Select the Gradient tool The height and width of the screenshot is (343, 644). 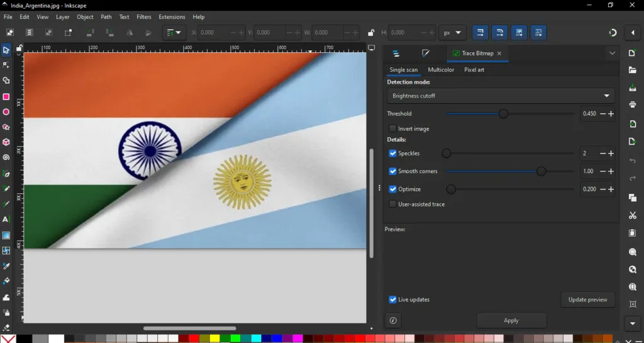(6, 235)
